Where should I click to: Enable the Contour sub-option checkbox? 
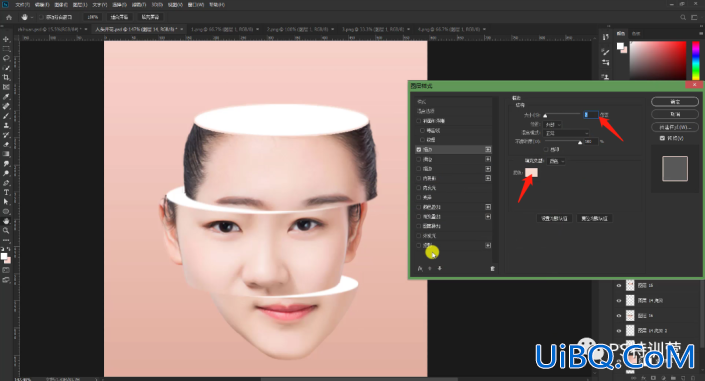click(x=422, y=130)
